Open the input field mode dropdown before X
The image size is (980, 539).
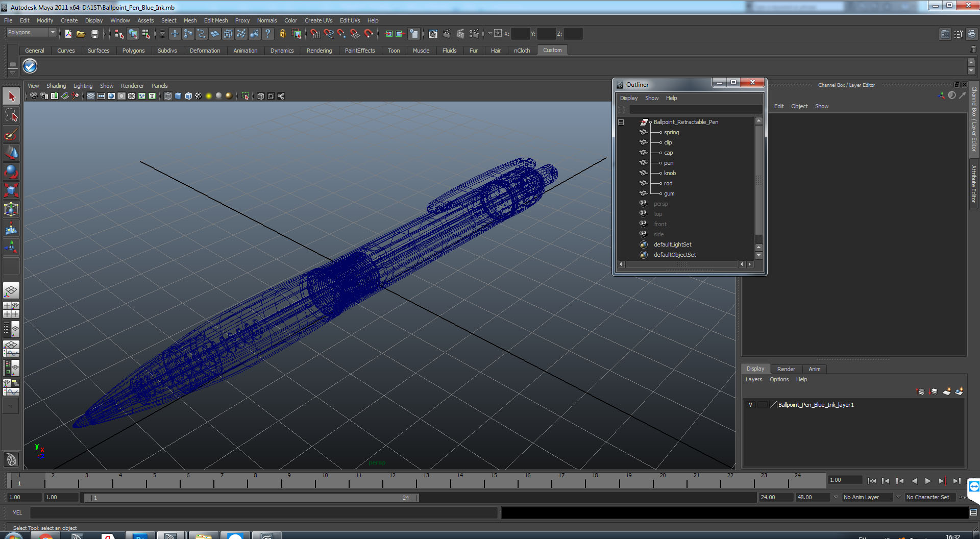tap(491, 34)
